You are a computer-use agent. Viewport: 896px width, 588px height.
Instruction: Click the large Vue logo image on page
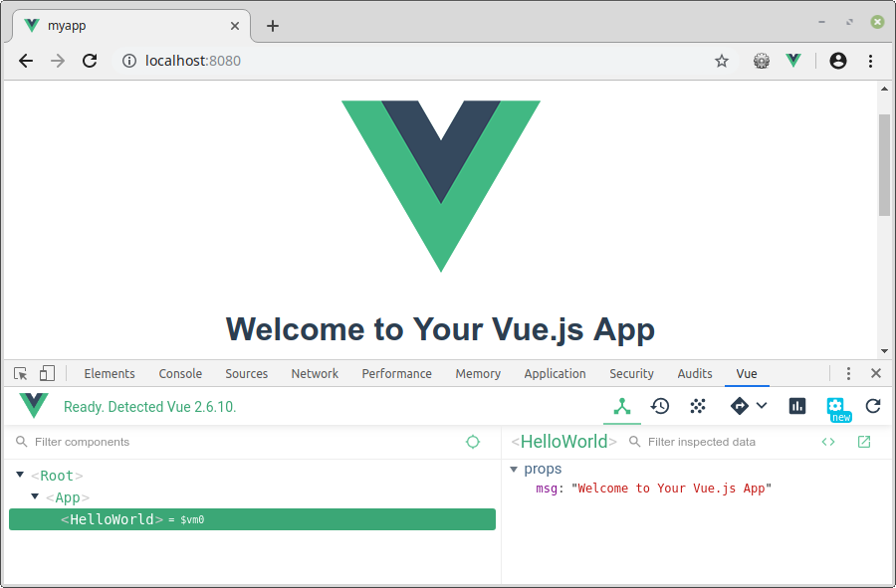point(441,186)
